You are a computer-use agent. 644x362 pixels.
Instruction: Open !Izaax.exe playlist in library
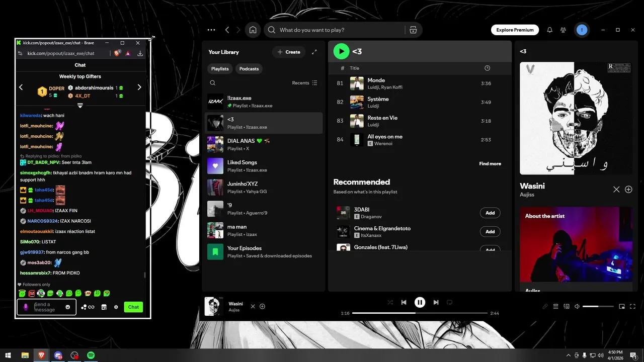point(265,102)
